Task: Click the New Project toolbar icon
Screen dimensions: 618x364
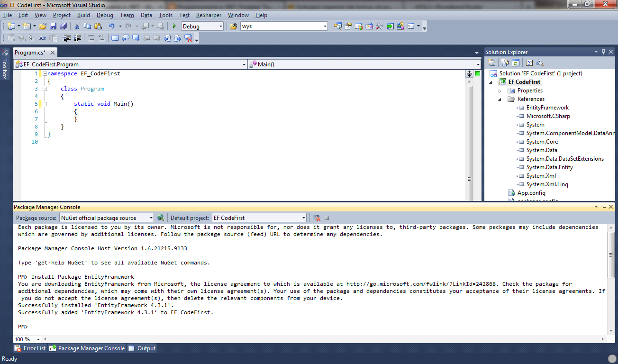Action: 11,26
